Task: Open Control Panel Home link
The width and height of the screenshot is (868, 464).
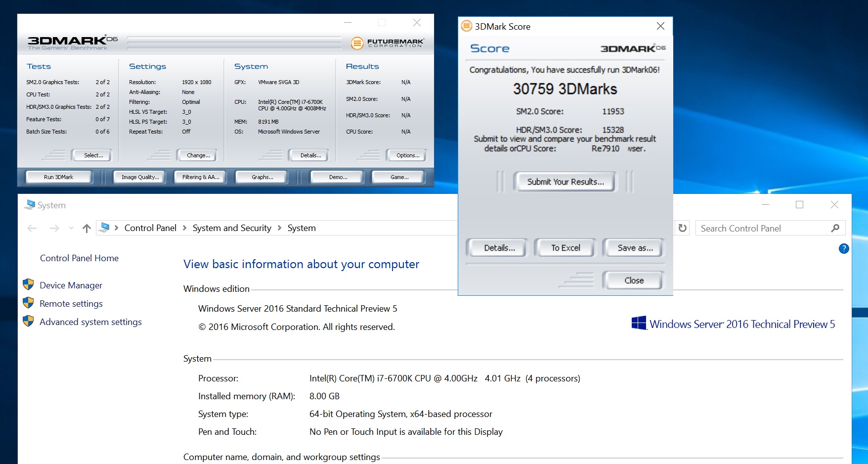Action: pyautogui.click(x=79, y=258)
